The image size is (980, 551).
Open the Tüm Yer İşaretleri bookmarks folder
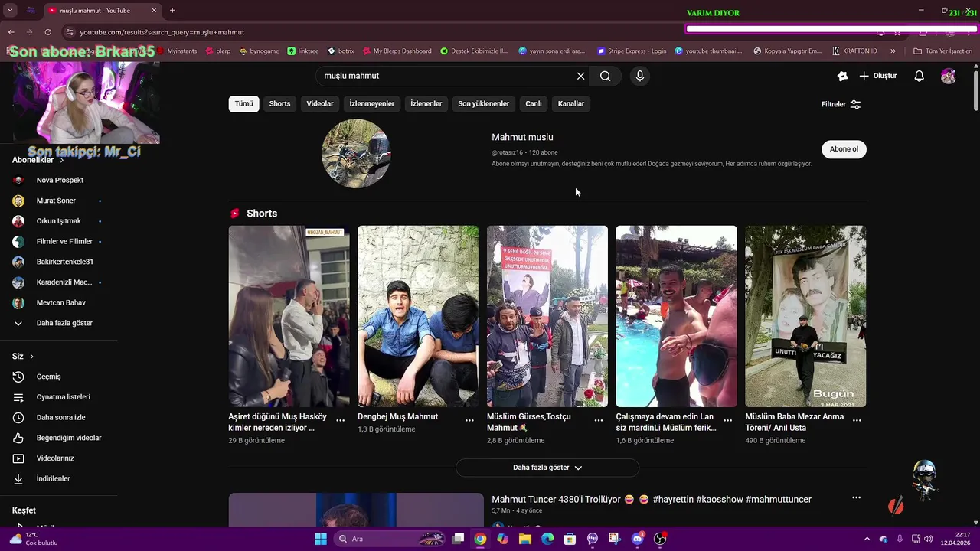click(x=943, y=51)
